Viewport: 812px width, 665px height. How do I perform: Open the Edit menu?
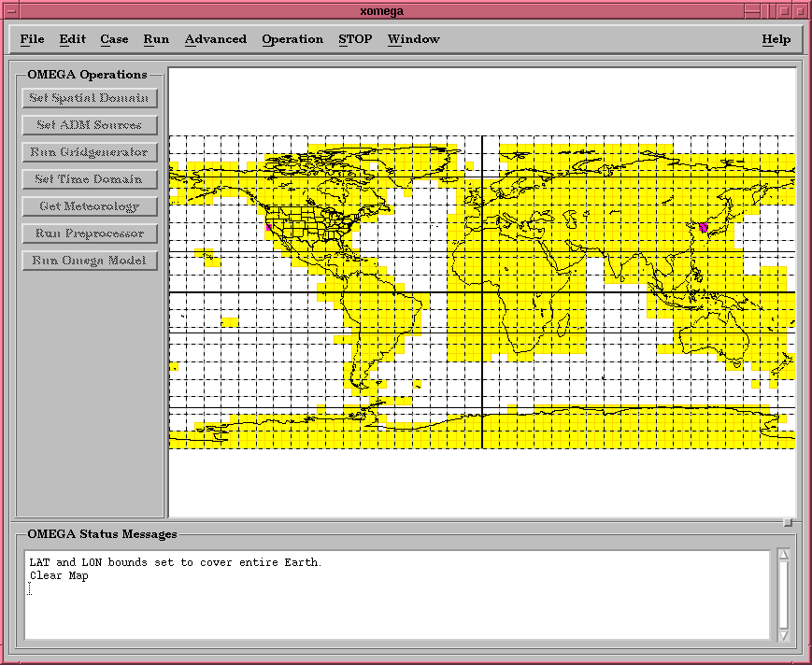click(x=72, y=39)
